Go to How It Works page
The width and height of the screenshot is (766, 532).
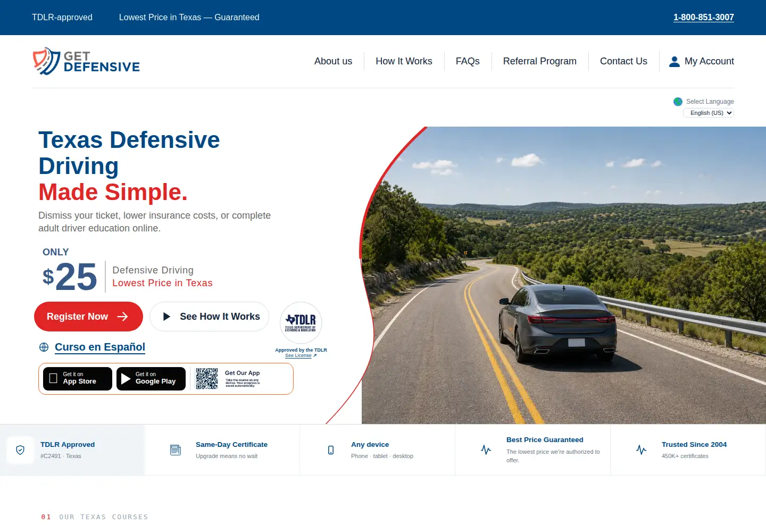pos(404,61)
